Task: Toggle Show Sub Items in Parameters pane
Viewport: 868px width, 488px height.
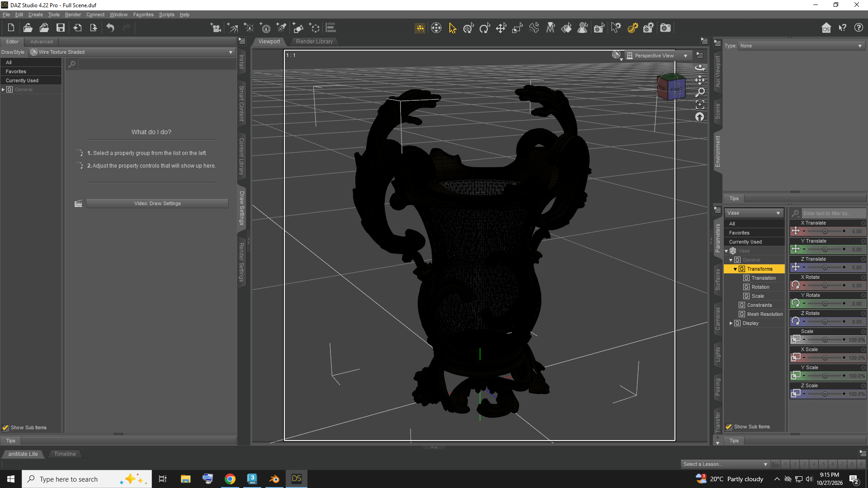Action: (x=729, y=427)
